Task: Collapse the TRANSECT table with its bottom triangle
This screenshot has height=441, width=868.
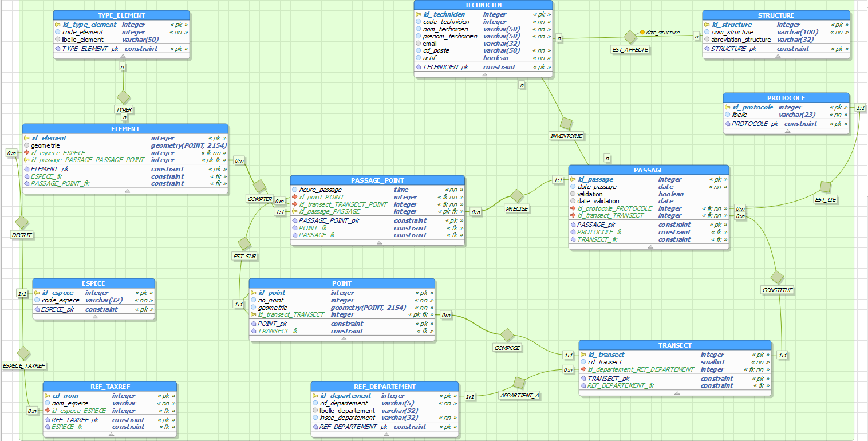Action: point(676,393)
